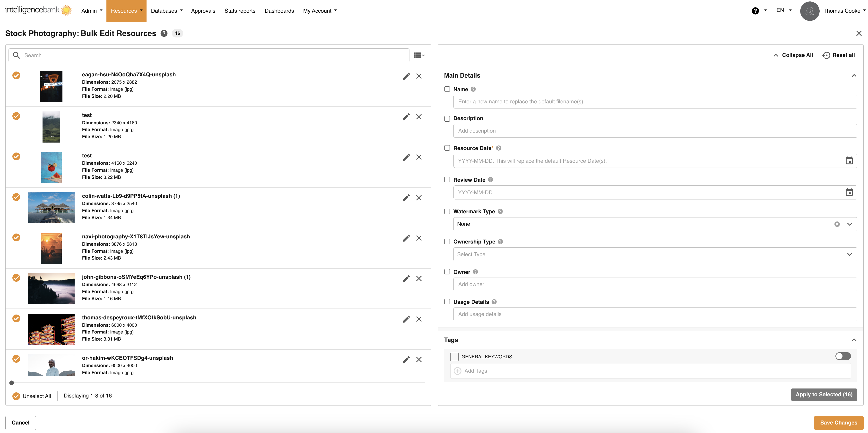Edit the colin-watts-Lb9-d9PP5tA-unsplash resource
This screenshot has height=433, width=868.
(406, 198)
